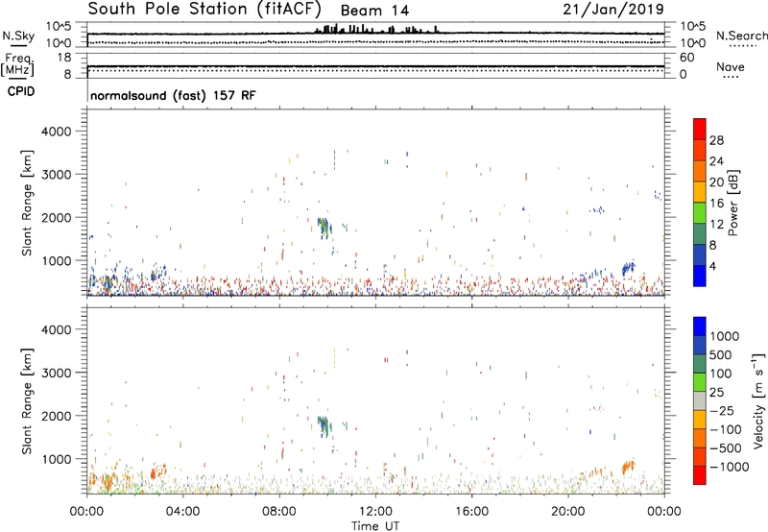Click the blue echo cluster near 22:30 in power panel

pyautogui.click(x=628, y=268)
